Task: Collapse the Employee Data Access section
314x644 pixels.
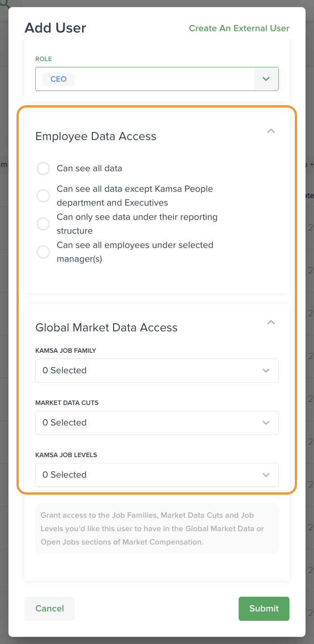Action: tap(271, 131)
